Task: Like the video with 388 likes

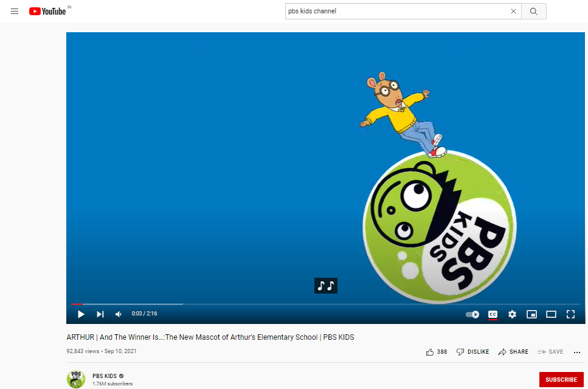Action: coord(437,351)
